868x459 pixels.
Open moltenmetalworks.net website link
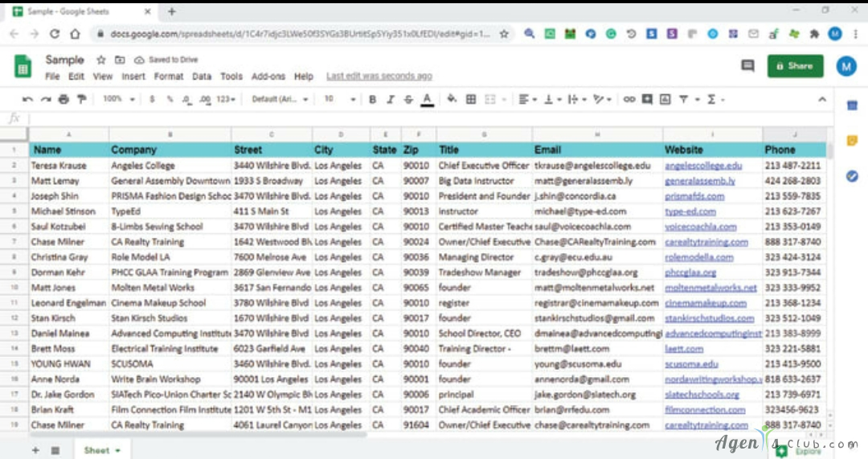point(710,288)
